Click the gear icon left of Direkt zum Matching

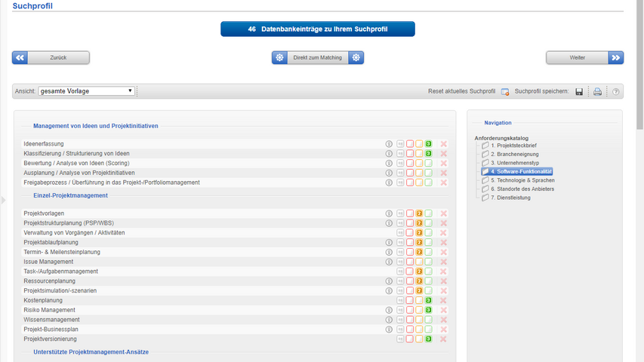(x=280, y=57)
